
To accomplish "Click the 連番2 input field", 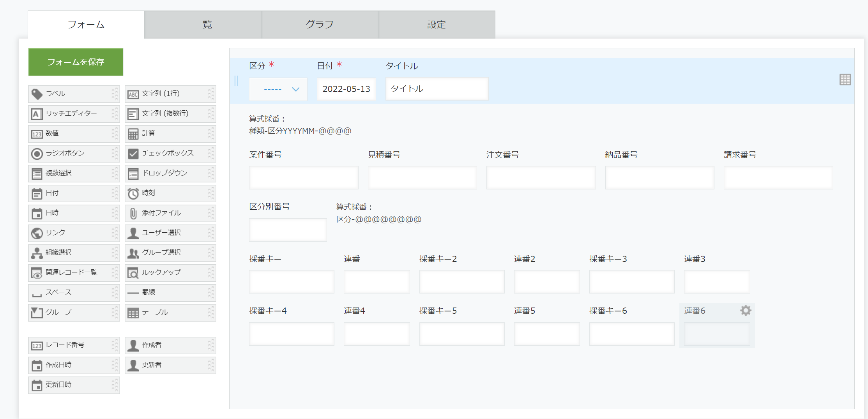I will tap(547, 282).
